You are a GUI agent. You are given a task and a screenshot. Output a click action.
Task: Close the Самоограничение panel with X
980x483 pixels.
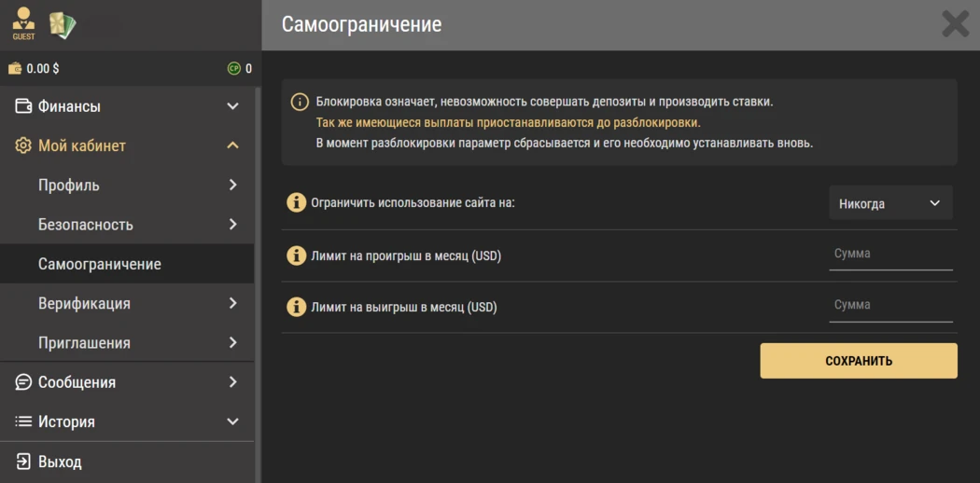pos(955,24)
